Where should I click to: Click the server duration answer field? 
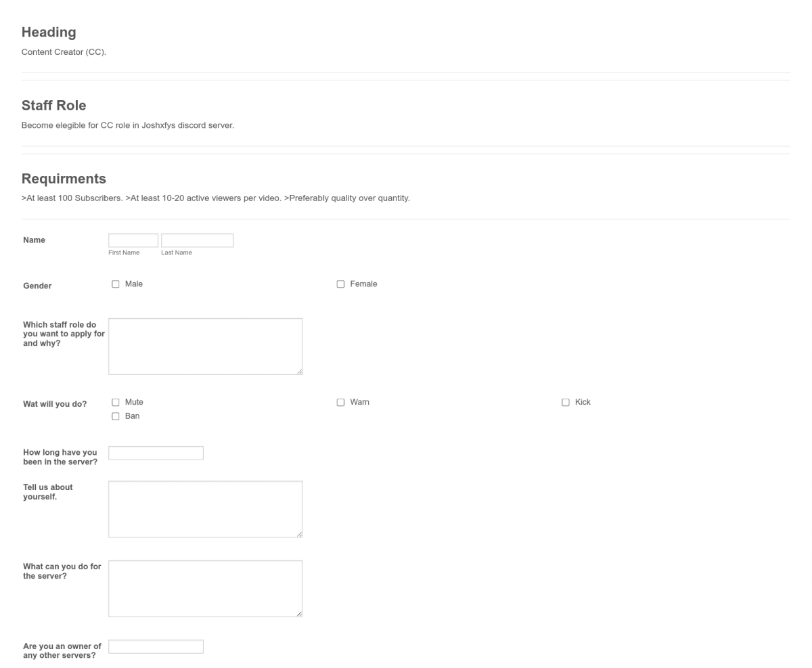click(156, 453)
